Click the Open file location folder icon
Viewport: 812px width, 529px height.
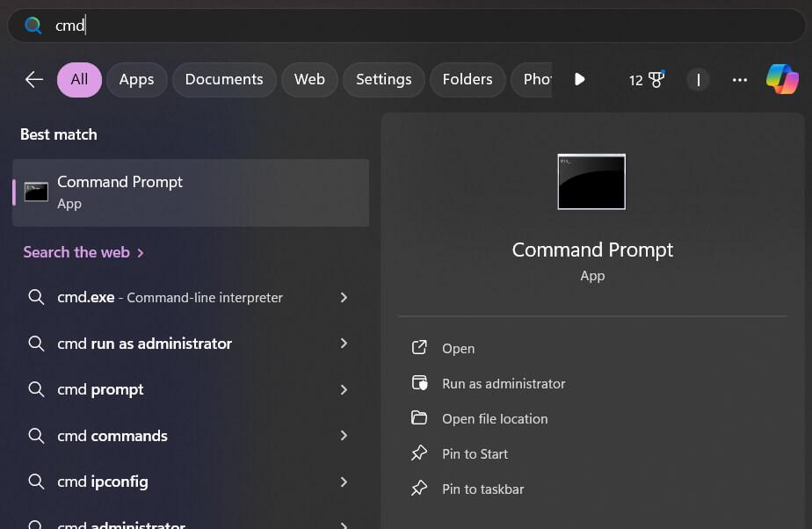coord(419,418)
